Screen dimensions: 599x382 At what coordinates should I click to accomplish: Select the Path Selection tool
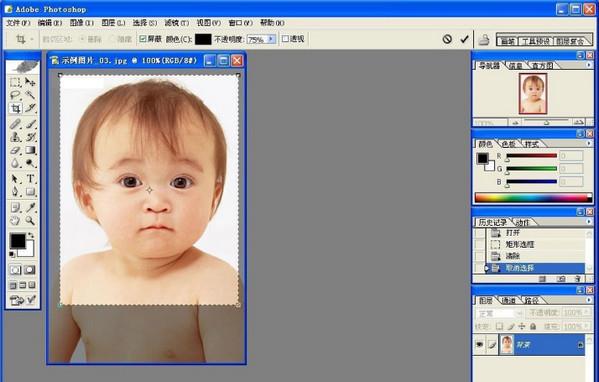[x=15, y=178]
